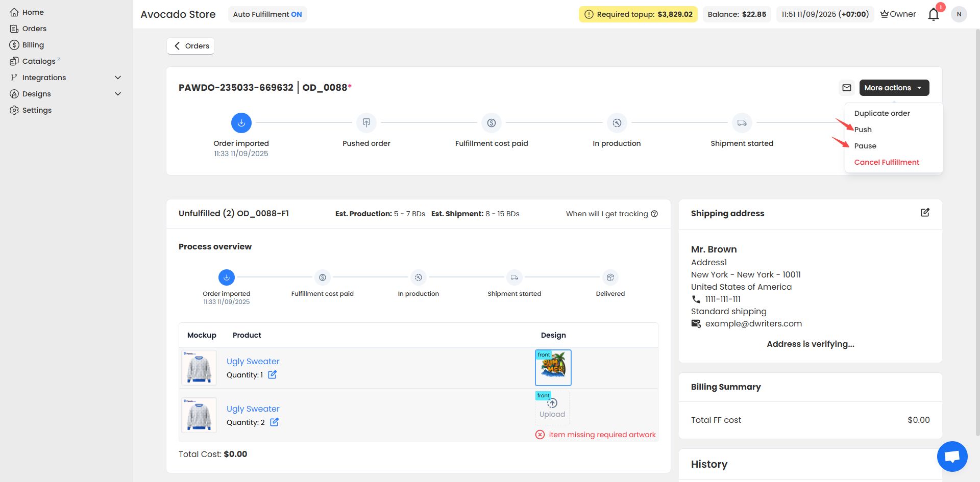Edit quantity of first Ugly Sweater
The width and height of the screenshot is (980, 482).
pyautogui.click(x=273, y=375)
